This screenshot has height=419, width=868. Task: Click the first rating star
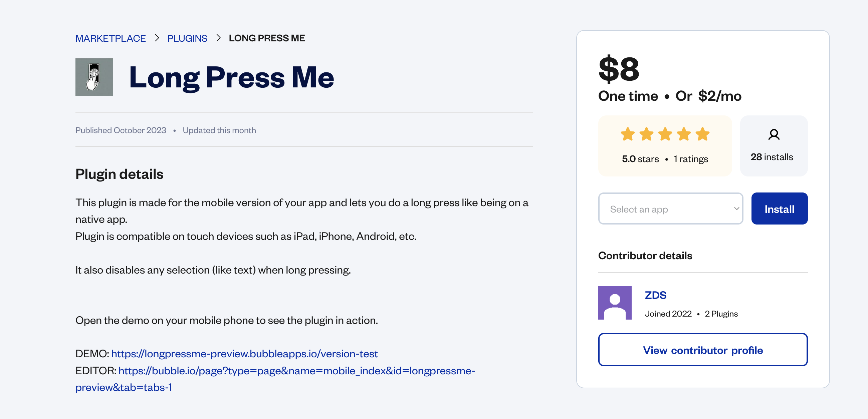tap(627, 134)
